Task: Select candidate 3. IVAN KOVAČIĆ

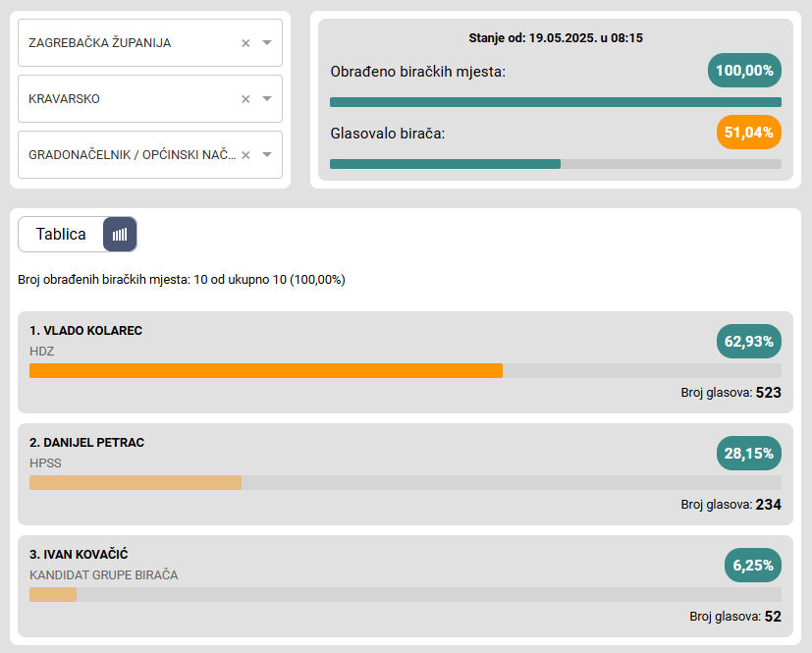Action: (81, 555)
